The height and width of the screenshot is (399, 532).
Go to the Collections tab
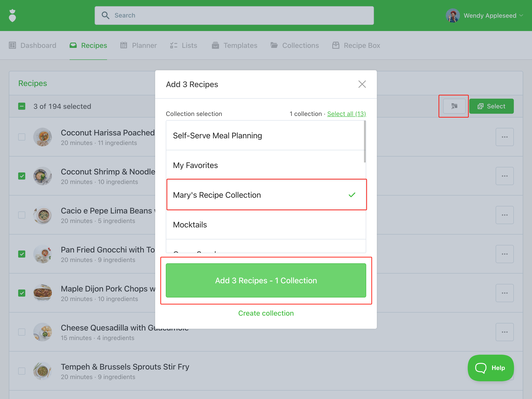(x=295, y=45)
